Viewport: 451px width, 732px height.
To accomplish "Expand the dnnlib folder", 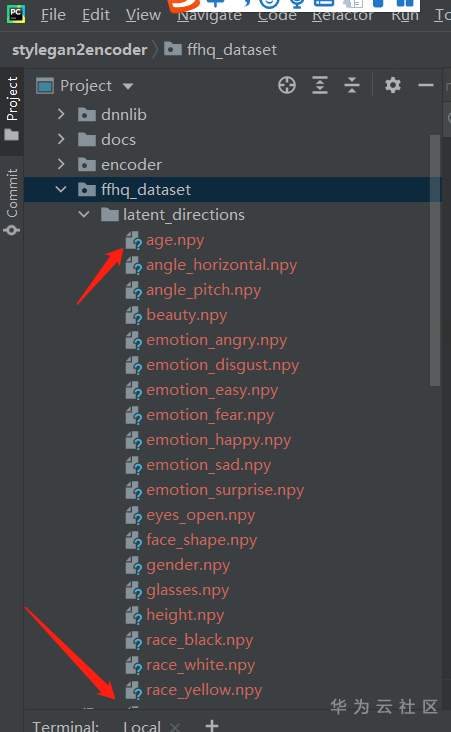I will click(x=61, y=114).
